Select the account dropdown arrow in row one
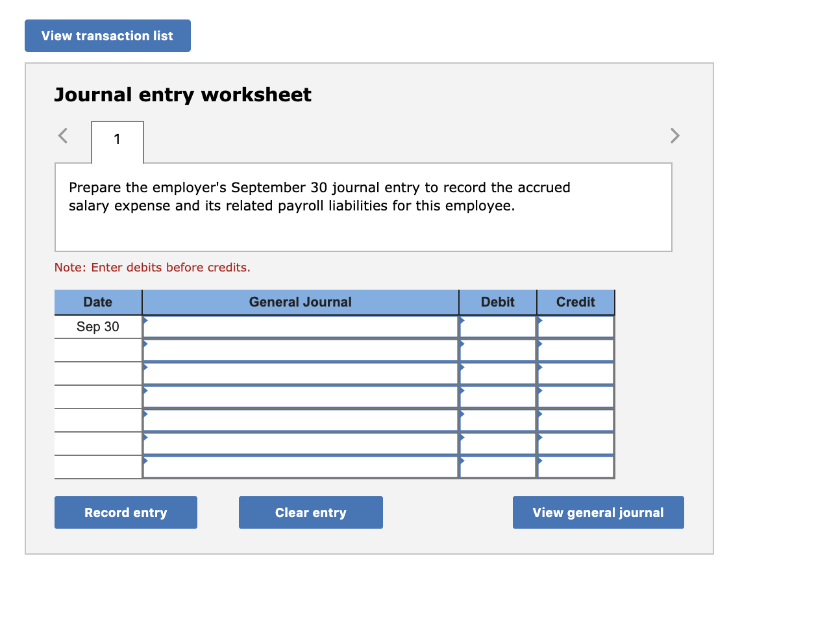Viewport: 840px width, 630px height. point(147,320)
